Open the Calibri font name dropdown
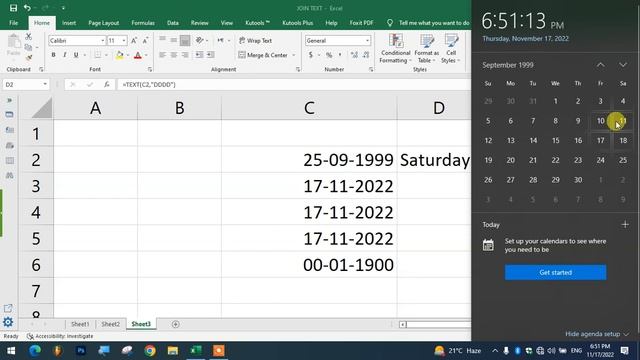This screenshot has height=360, width=640. [102, 40]
